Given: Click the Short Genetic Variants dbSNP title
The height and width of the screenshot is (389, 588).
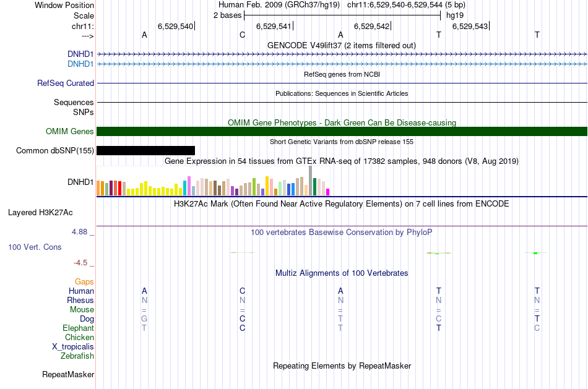Looking at the screenshot, I should (342, 142).
